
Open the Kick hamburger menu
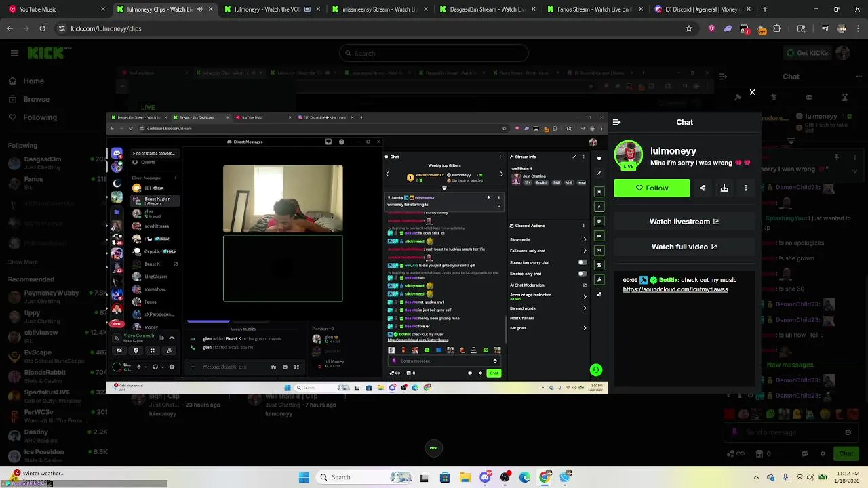coord(14,53)
